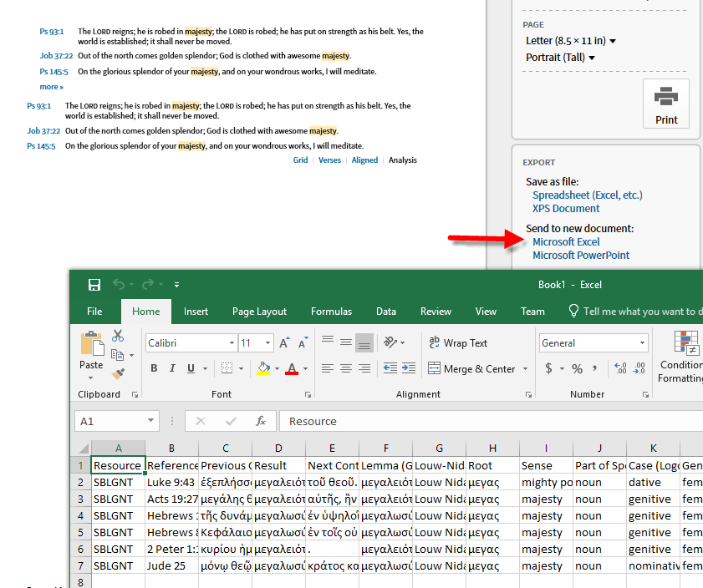Toggle Center alignment
Image resolution: width=703 pixels, height=588 pixels.
coord(346,368)
